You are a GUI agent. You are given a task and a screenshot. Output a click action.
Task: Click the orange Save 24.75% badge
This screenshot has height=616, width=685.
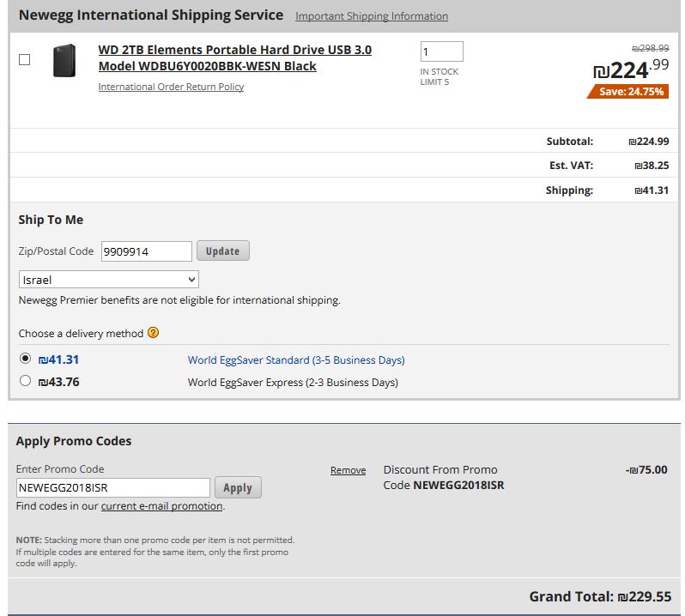627,92
